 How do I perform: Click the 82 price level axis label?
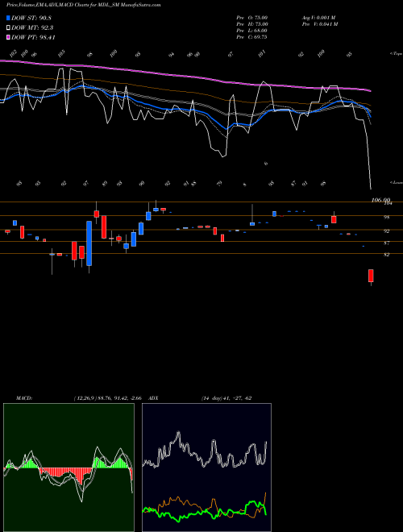coord(386,255)
